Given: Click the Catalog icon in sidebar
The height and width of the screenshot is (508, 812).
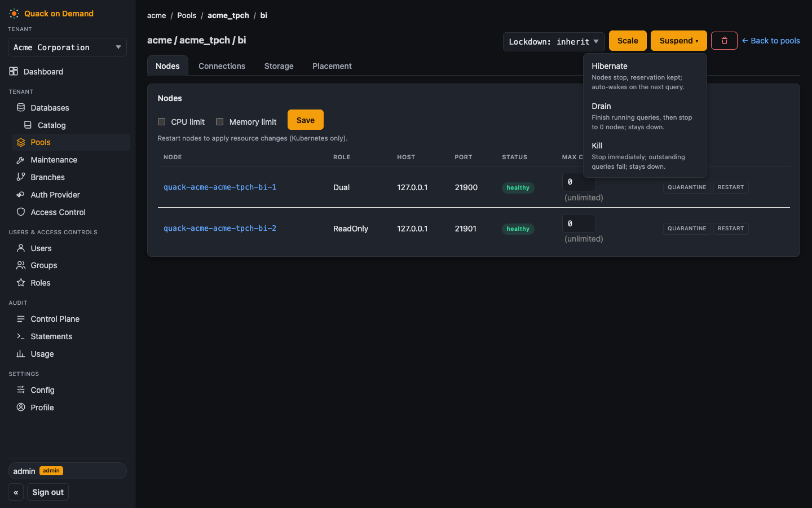Looking at the screenshot, I should [x=28, y=125].
